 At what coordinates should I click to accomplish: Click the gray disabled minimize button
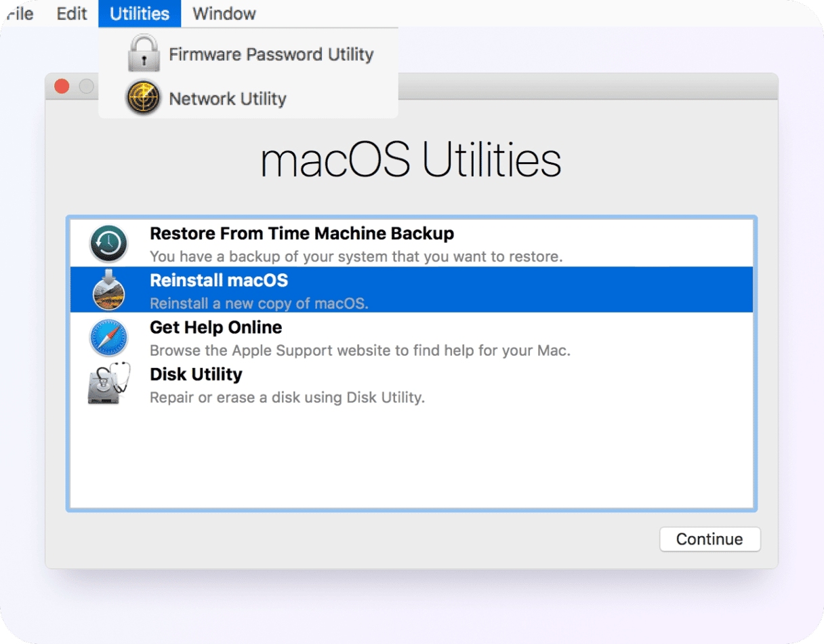[86, 86]
